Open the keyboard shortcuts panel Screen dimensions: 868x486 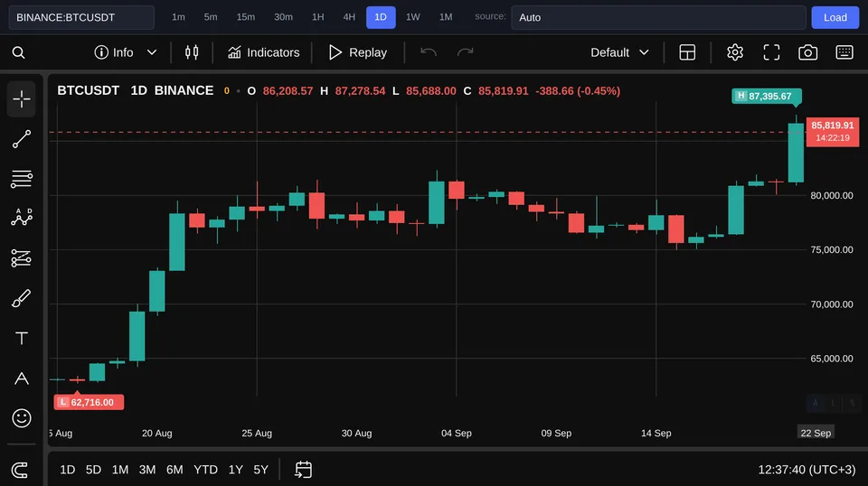click(844, 52)
